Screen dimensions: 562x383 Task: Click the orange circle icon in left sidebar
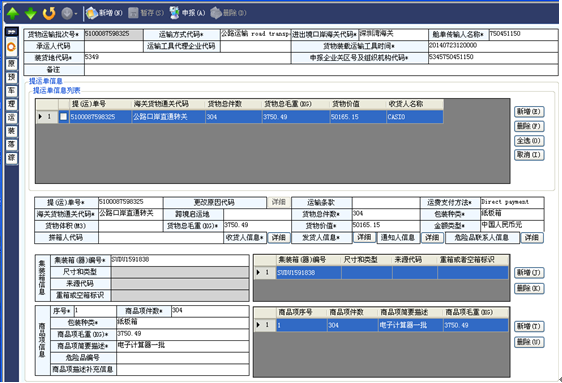pyautogui.click(x=11, y=47)
